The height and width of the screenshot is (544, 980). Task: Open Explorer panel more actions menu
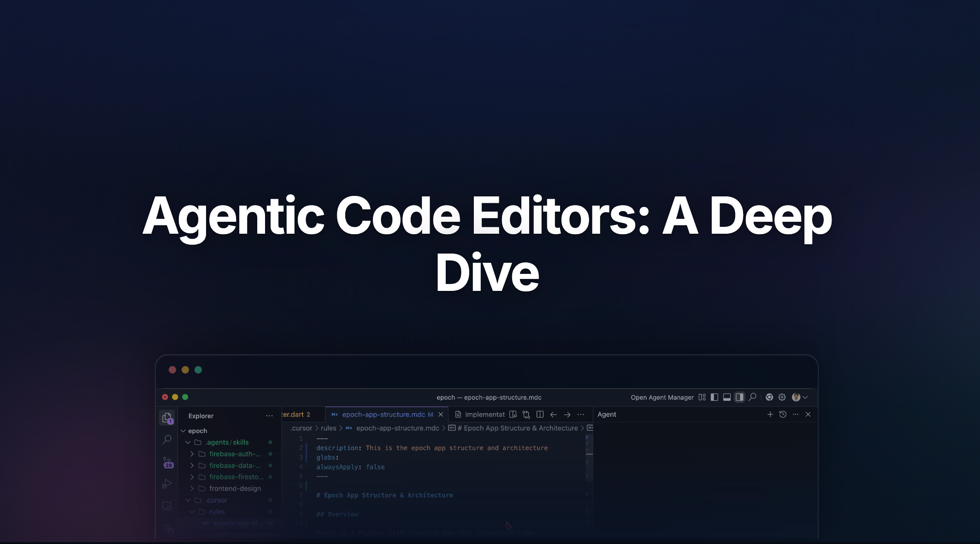point(269,416)
